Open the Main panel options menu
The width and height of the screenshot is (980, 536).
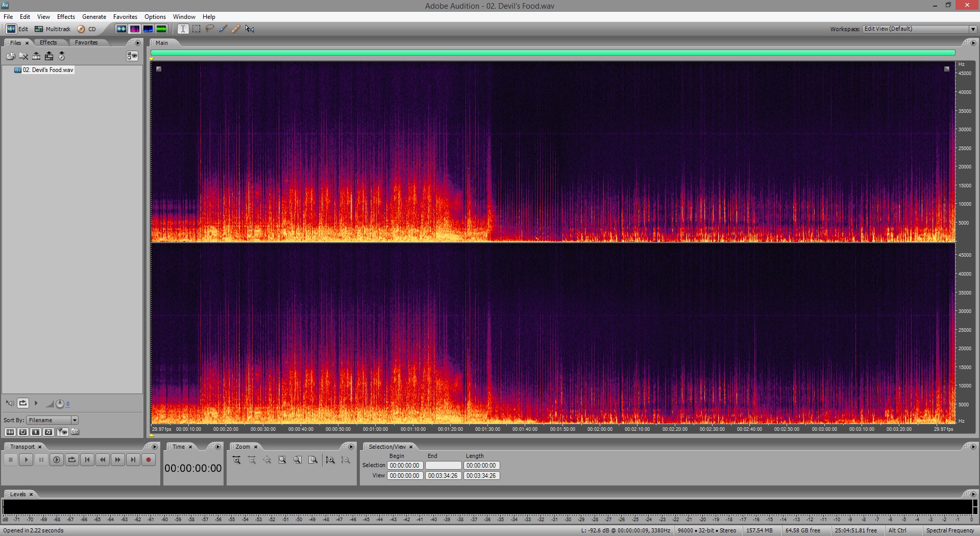click(x=972, y=43)
